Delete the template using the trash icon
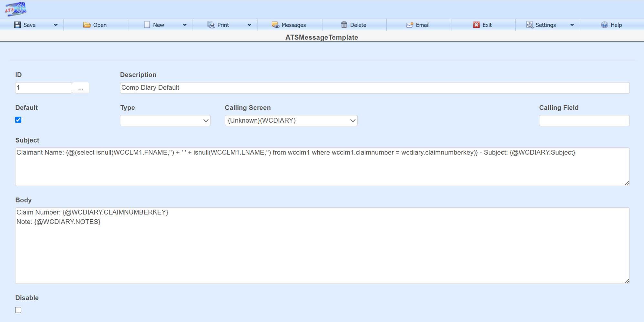Image resolution: width=644 pixels, height=322 pixels. pos(344,25)
